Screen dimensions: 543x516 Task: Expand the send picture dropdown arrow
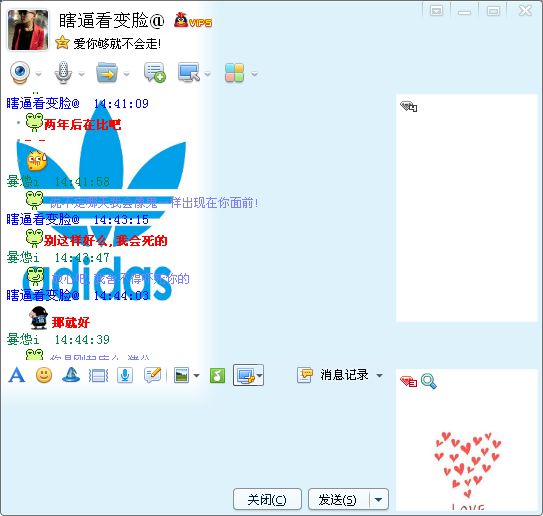196,375
